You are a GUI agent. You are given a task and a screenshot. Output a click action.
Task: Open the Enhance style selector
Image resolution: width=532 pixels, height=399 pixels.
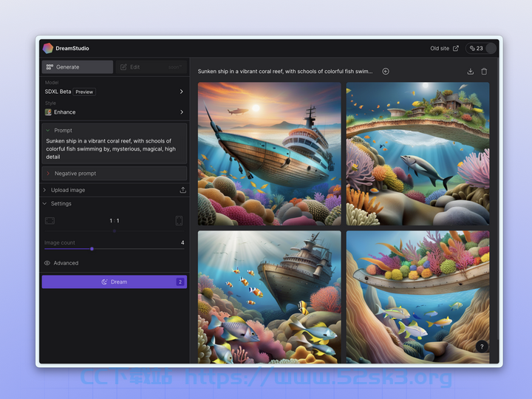point(115,112)
